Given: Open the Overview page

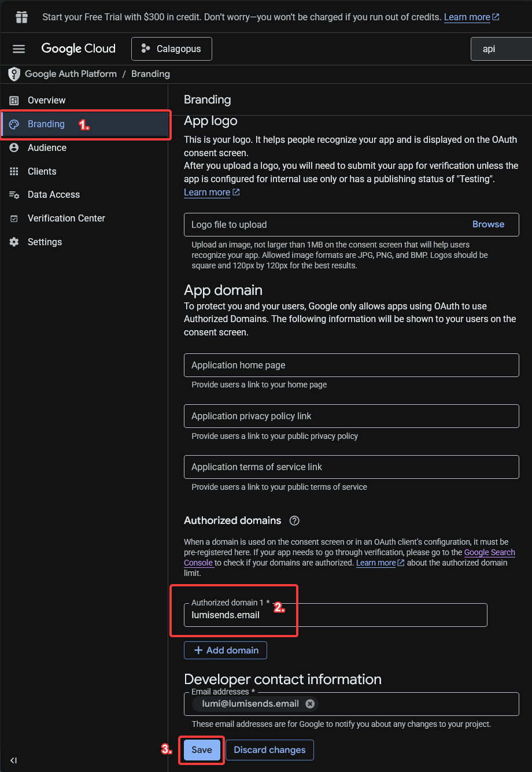Looking at the screenshot, I should 46,101.
